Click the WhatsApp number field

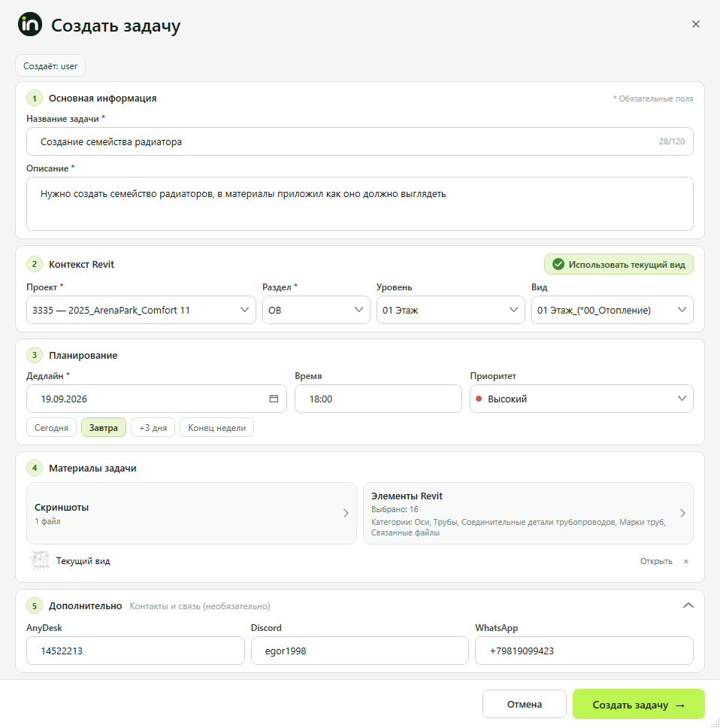point(584,651)
